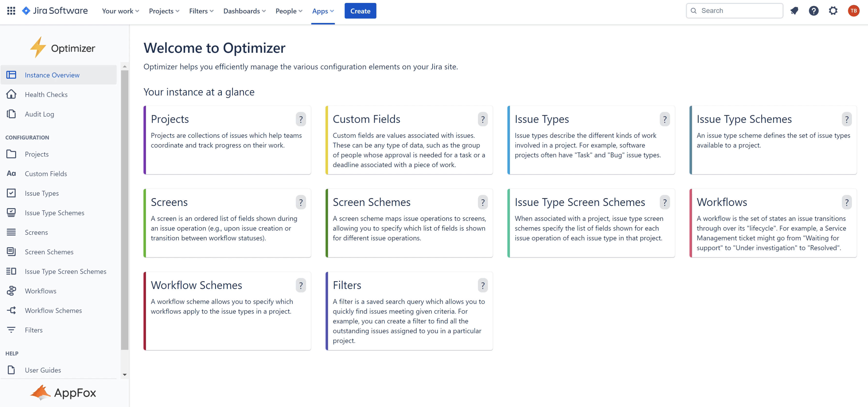Open the settings gear icon
Viewport: 868px width, 407px height.
[833, 11]
